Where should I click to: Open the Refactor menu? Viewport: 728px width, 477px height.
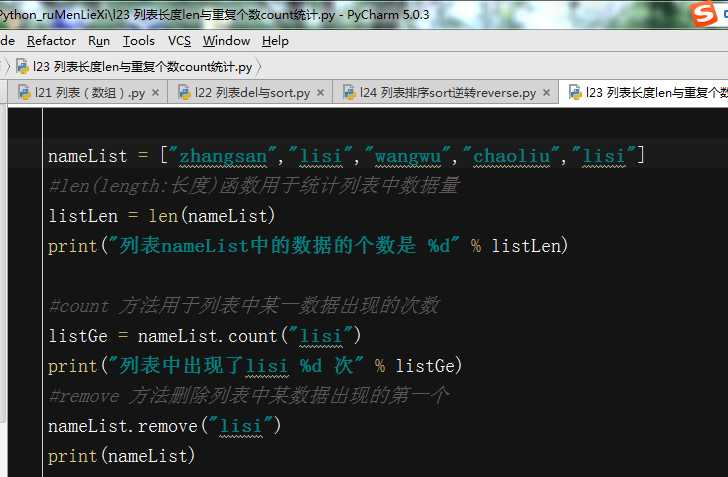click(51, 41)
